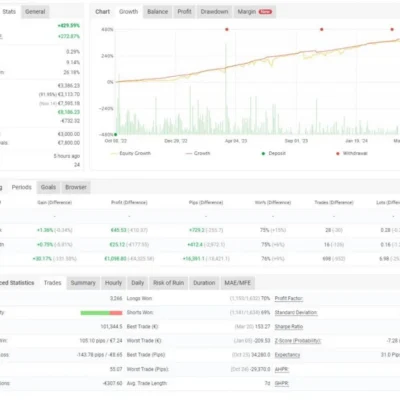Click the +429.59% gain value
This screenshot has height=400, width=400.
(69, 26)
